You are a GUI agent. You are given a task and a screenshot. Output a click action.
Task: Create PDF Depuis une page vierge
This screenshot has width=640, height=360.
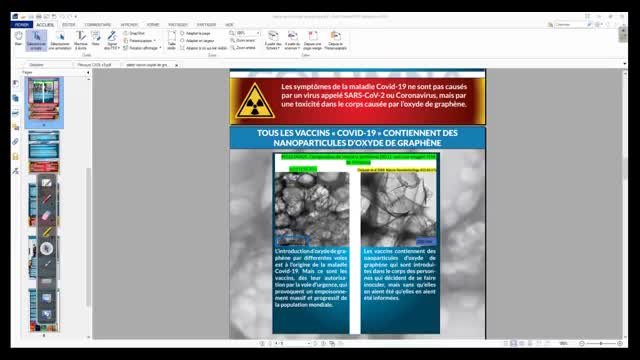point(313,40)
